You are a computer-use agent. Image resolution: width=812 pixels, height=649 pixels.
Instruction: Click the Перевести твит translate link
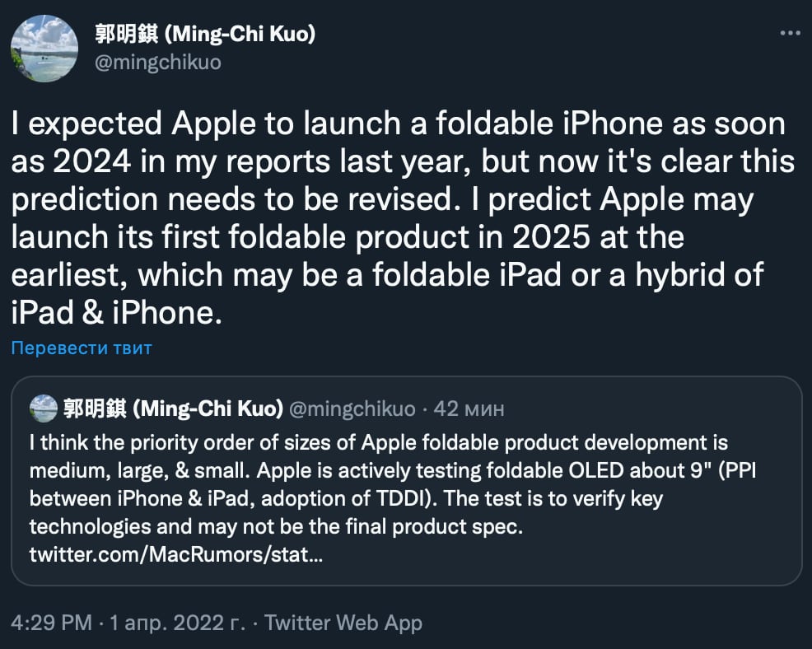(x=82, y=348)
